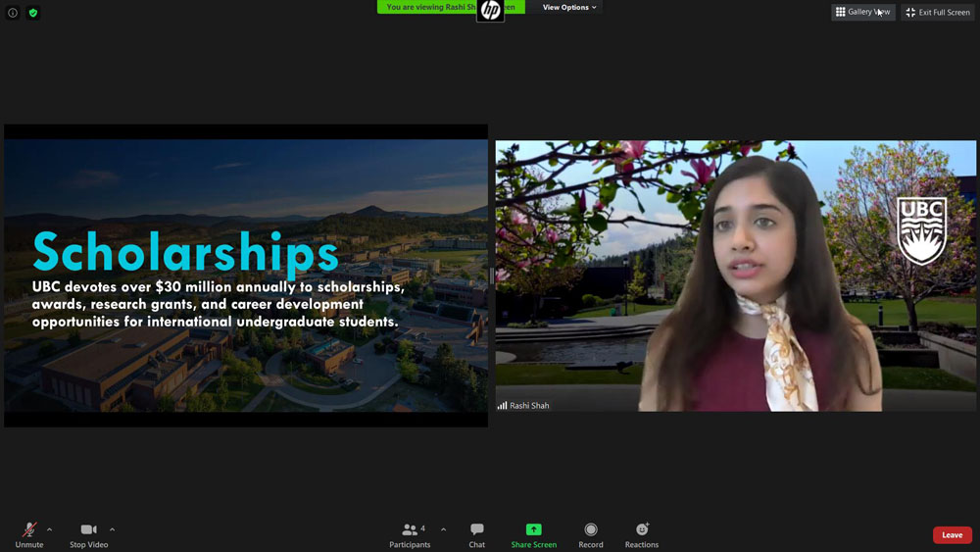This screenshot has height=552, width=980.
Task: Leave the meeting
Action: point(952,534)
